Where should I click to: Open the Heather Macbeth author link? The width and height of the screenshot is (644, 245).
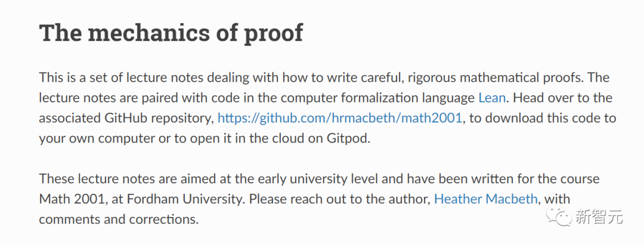point(485,199)
